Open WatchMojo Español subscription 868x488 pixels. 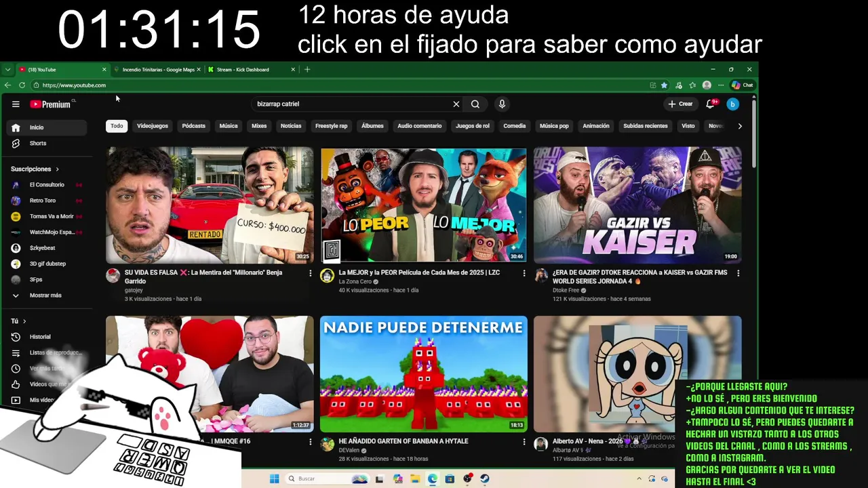(x=46, y=232)
